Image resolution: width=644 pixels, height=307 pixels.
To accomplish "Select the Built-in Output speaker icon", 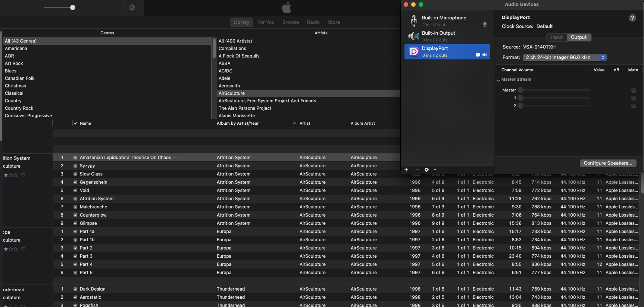I will tap(413, 36).
